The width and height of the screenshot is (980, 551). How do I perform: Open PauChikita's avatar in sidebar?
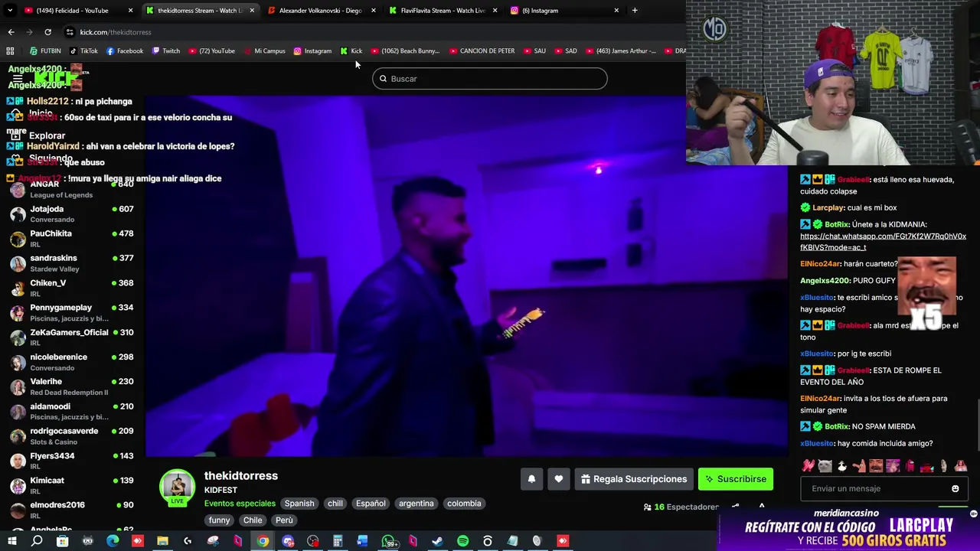coord(18,239)
